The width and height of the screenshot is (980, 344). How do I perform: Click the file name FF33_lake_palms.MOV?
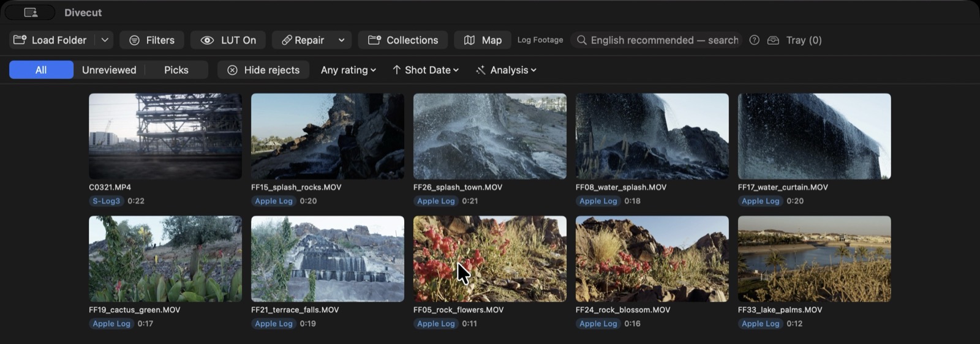[x=780, y=310]
